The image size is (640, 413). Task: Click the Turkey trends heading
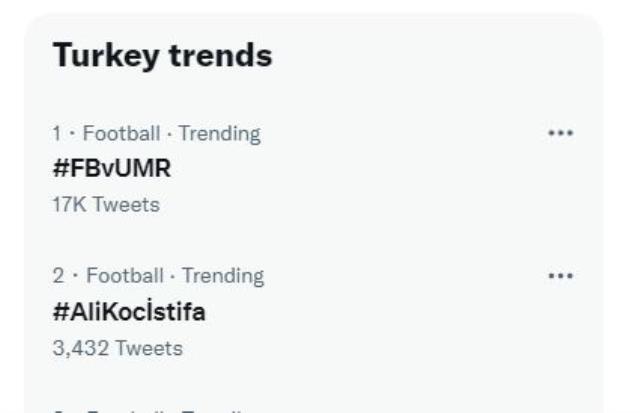pos(162,56)
